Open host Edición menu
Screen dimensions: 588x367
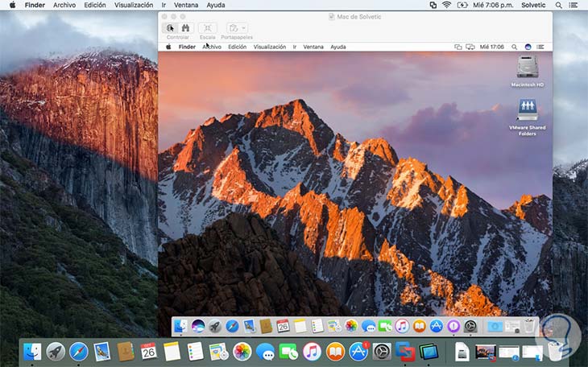point(95,5)
